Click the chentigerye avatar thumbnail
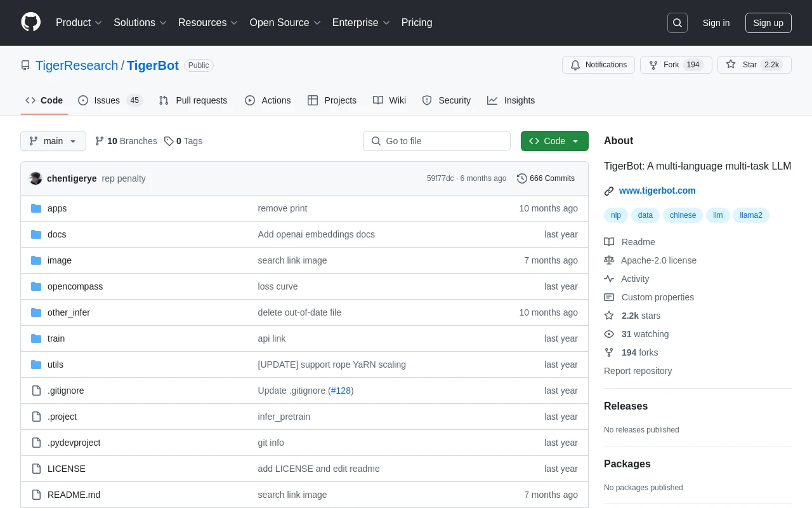Image resolution: width=812 pixels, height=508 pixels. [x=36, y=178]
